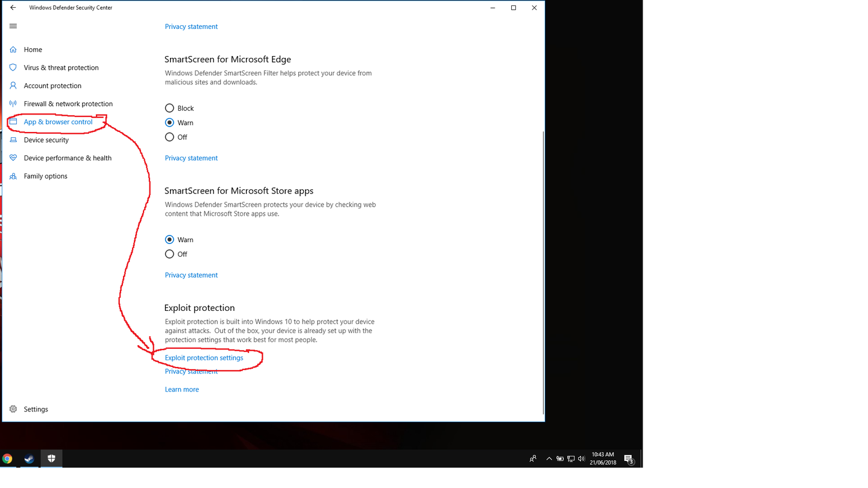This screenshot has height=488, width=868.
Task: Maximize the Windows Defender Security Center window
Action: 514,8
